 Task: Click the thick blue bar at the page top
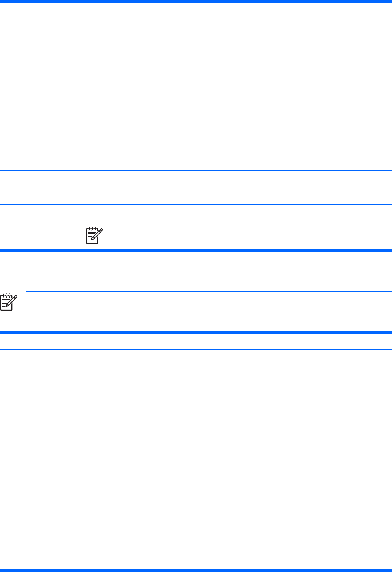point(196,1)
